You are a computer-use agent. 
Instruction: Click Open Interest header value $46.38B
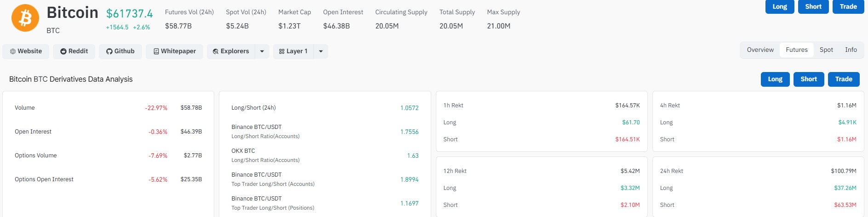pos(337,26)
